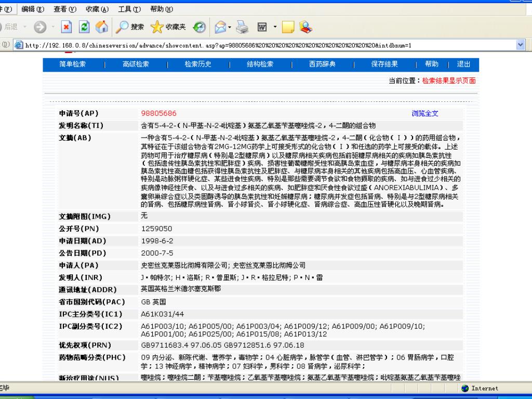Open the 查看(V) menu
This screenshot has height=399, width=532.
pyautogui.click(x=65, y=9)
